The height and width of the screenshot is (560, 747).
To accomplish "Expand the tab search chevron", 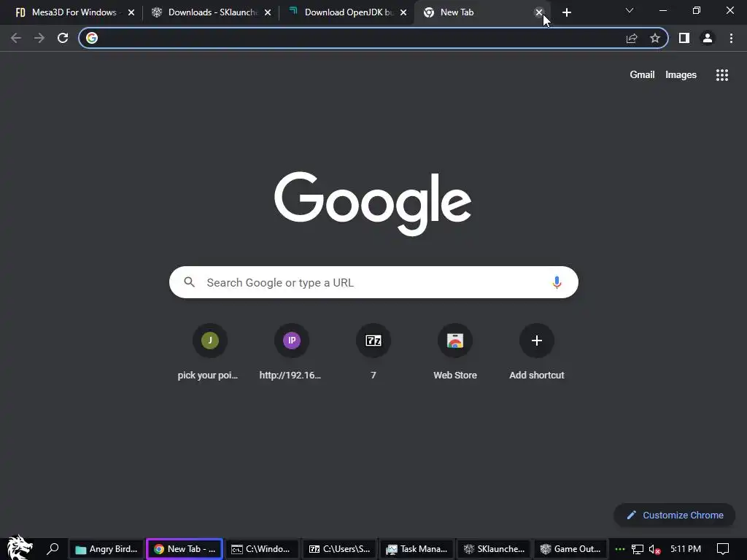I will [x=630, y=10].
